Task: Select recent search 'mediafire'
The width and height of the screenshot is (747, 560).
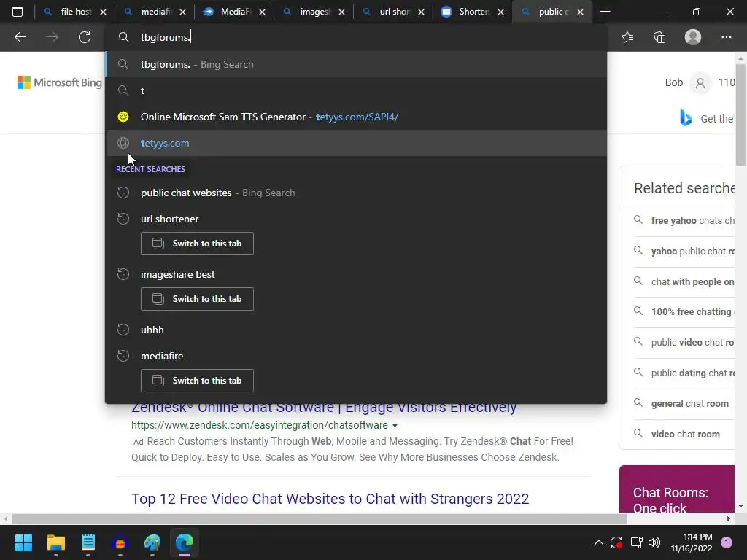Action: [356, 356]
